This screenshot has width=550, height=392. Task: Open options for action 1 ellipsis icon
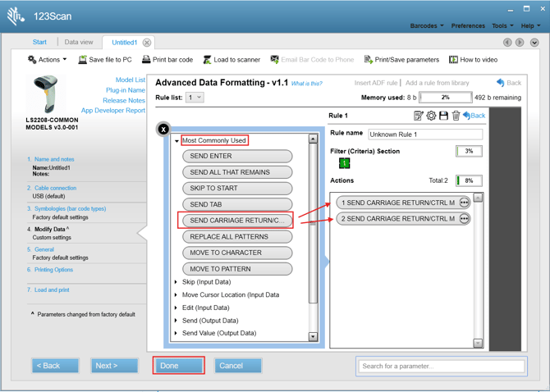464,203
